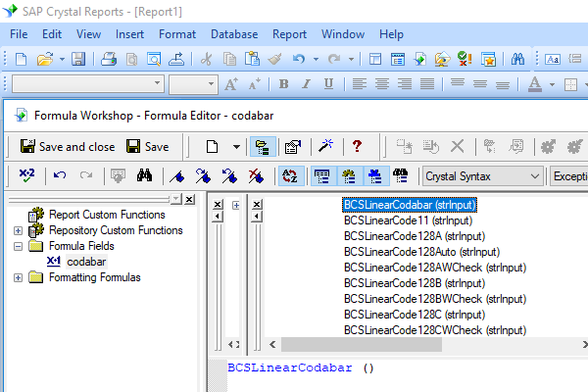
Task: Open the font color dropdown arrow
Action: point(552,84)
